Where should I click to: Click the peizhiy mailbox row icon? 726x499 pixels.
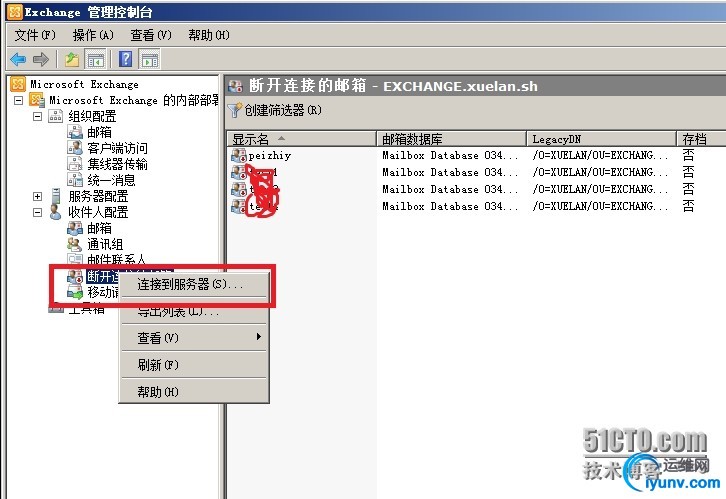point(238,155)
